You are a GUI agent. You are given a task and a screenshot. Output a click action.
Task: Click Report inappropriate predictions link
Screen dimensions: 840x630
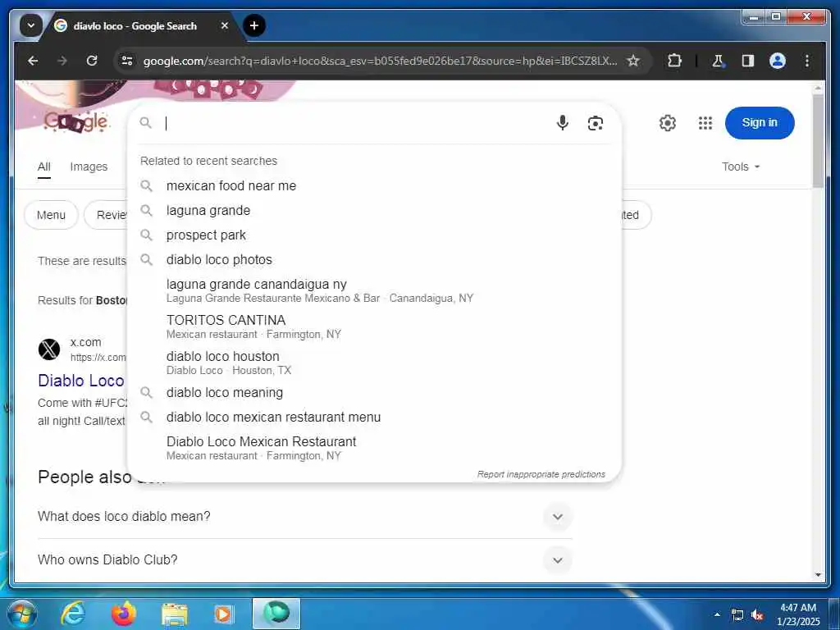[x=541, y=475]
